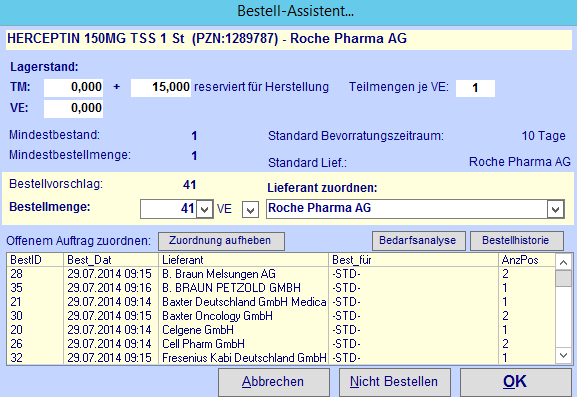Viewport: 577px width, 397px height.
Task: Click the Bestellmenge field showing 41
Action: click(x=169, y=209)
